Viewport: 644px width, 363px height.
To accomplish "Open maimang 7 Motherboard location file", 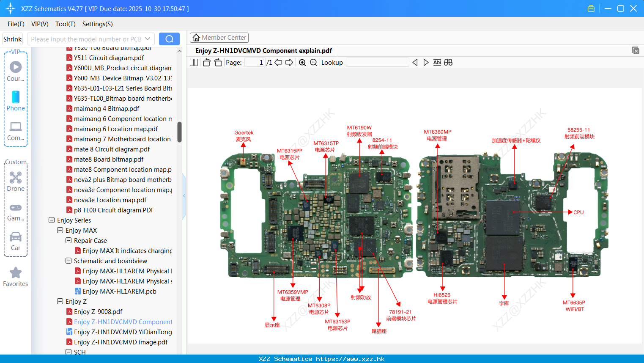I will (x=122, y=139).
